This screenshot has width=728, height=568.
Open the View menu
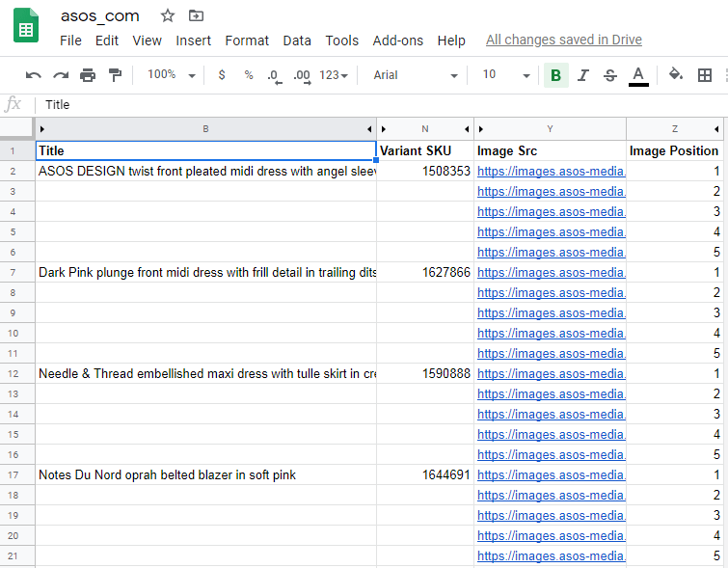click(x=147, y=41)
